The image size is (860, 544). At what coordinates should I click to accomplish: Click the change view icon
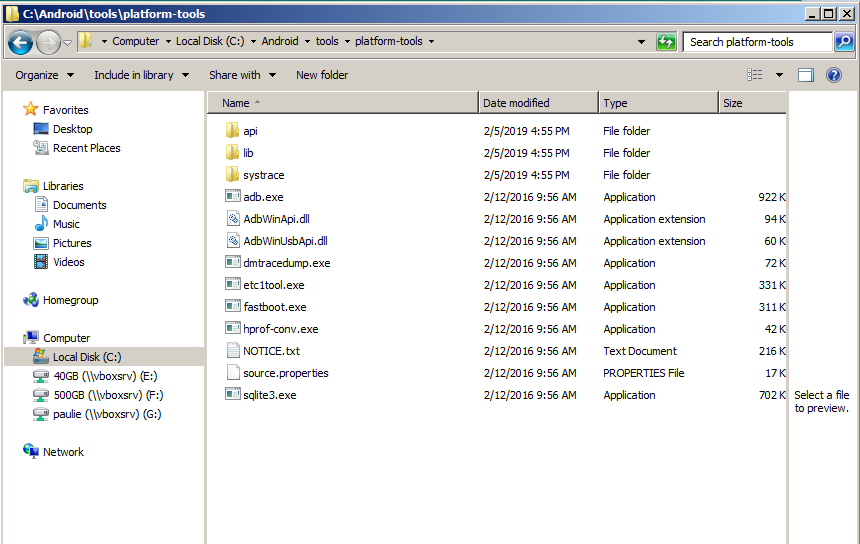click(755, 75)
